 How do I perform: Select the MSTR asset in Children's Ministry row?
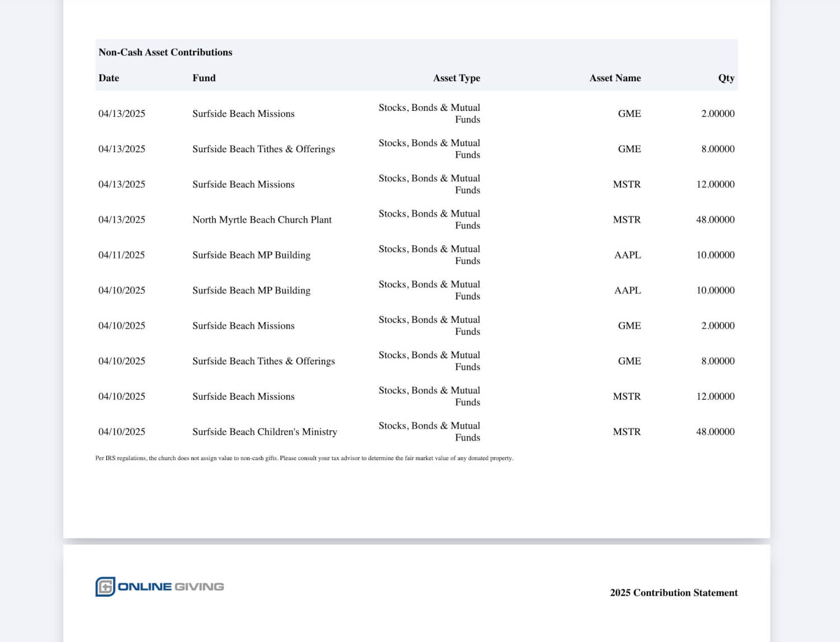(627, 432)
